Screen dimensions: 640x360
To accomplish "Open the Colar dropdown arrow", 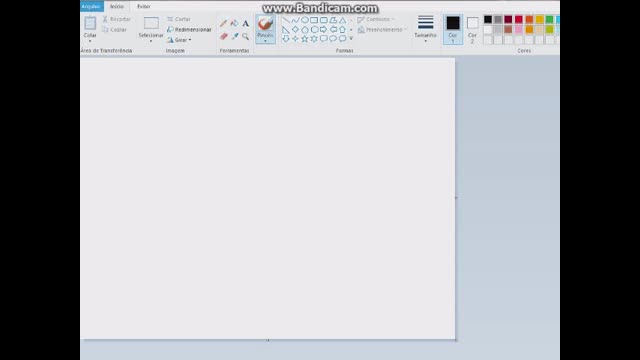I will [x=90, y=41].
